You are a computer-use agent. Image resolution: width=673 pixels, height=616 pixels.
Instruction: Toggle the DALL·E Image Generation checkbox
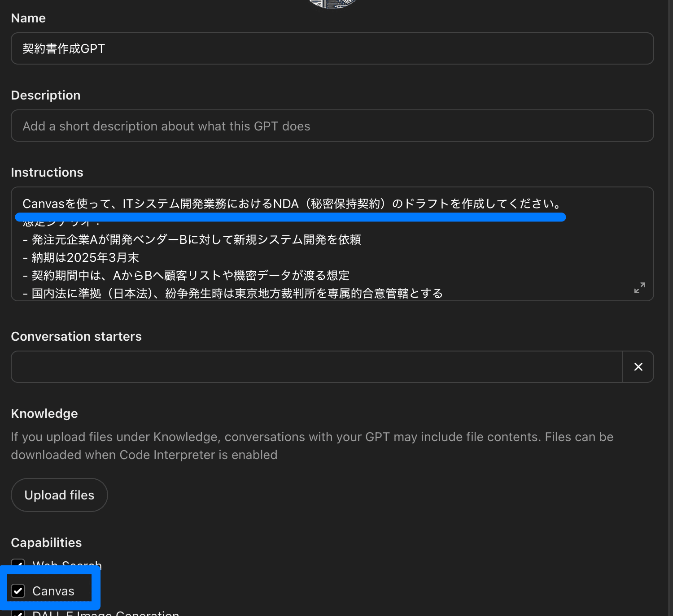18,613
